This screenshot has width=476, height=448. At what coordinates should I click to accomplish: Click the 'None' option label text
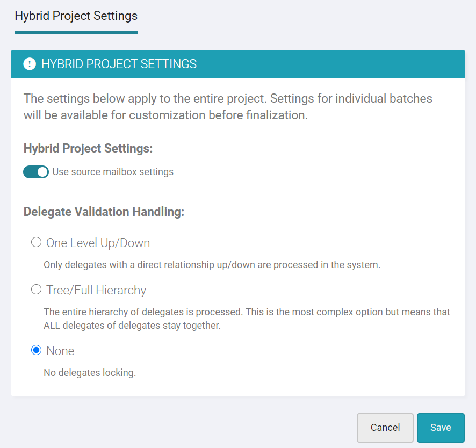click(60, 351)
